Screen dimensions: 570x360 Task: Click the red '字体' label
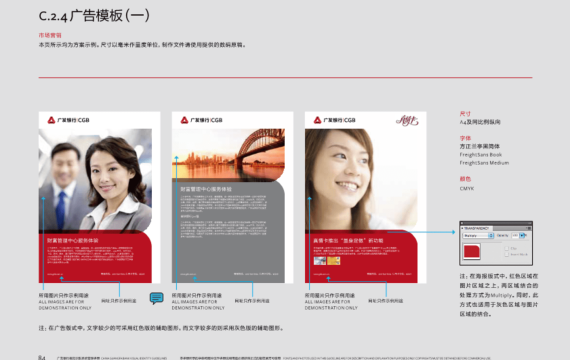(x=465, y=138)
